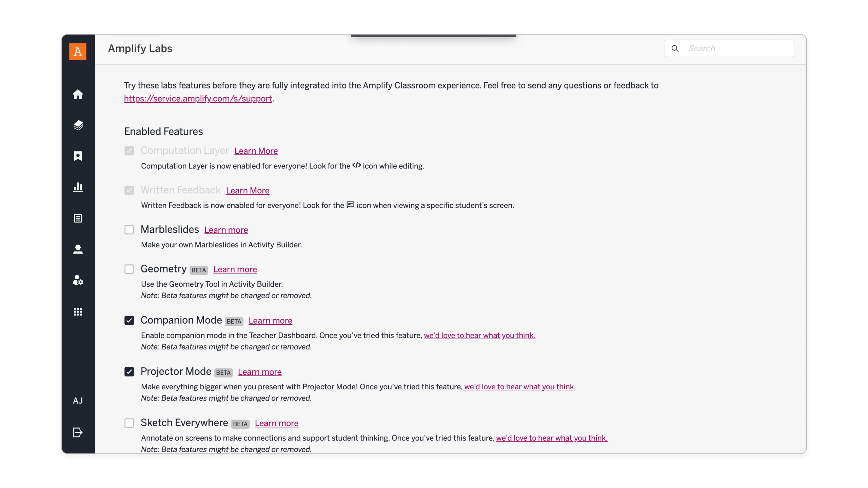Screen dimensions: 868x488
Task: Open the stacked books icon in sidebar
Action: (x=78, y=125)
